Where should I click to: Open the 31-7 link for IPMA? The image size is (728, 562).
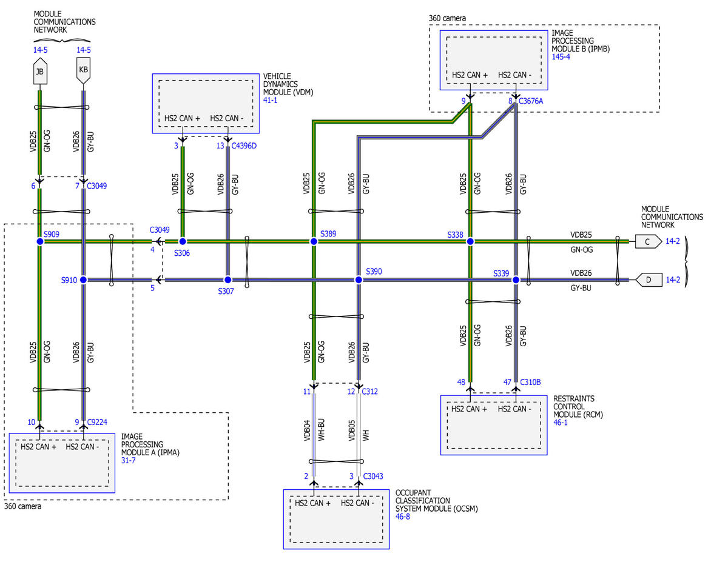point(129,461)
